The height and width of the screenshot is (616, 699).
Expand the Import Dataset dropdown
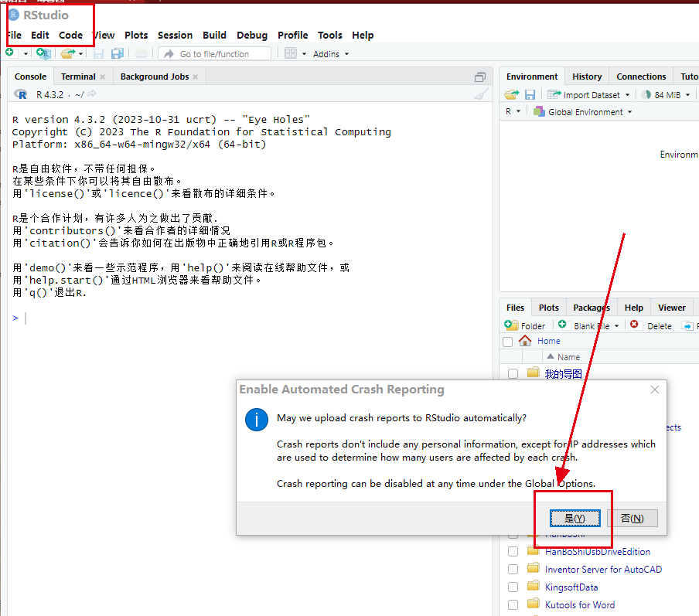(628, 94)
